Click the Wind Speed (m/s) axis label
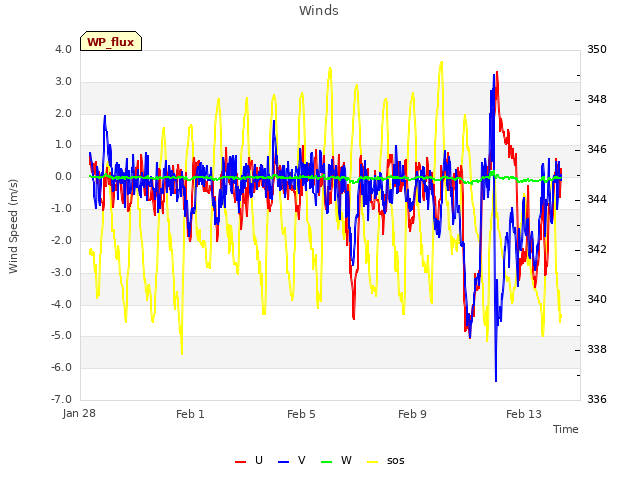 coord(13,226)
